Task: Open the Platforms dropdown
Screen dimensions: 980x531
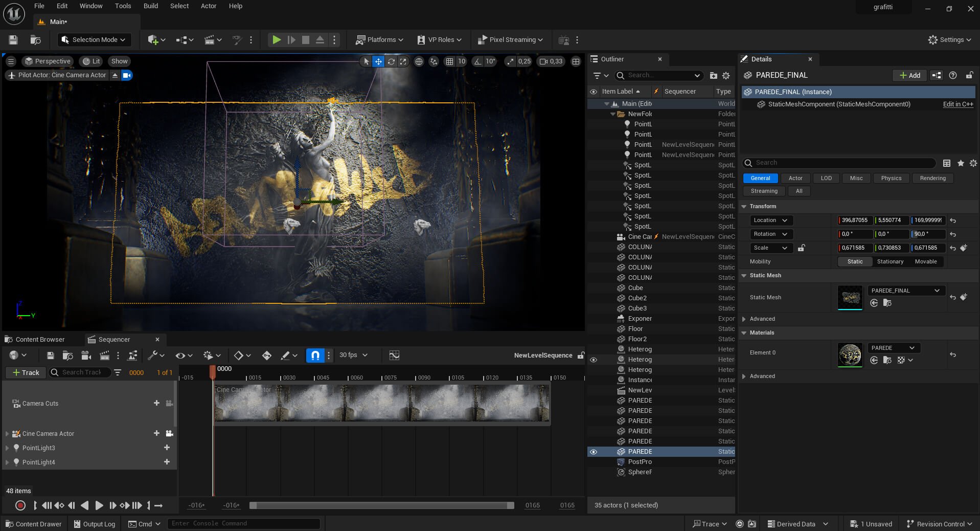Action: (379, 40)
